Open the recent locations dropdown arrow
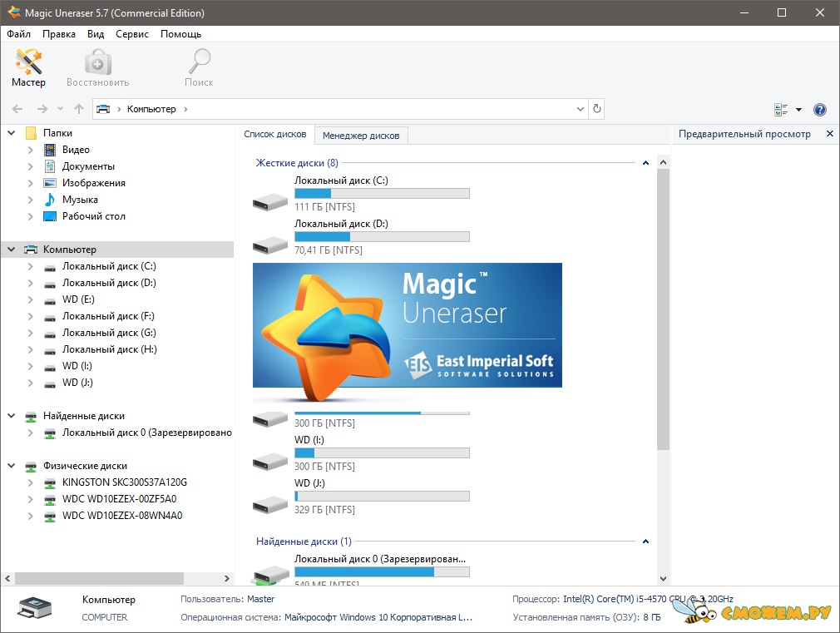The height and width of the screenshot is (633, 840). click(60, 109)
